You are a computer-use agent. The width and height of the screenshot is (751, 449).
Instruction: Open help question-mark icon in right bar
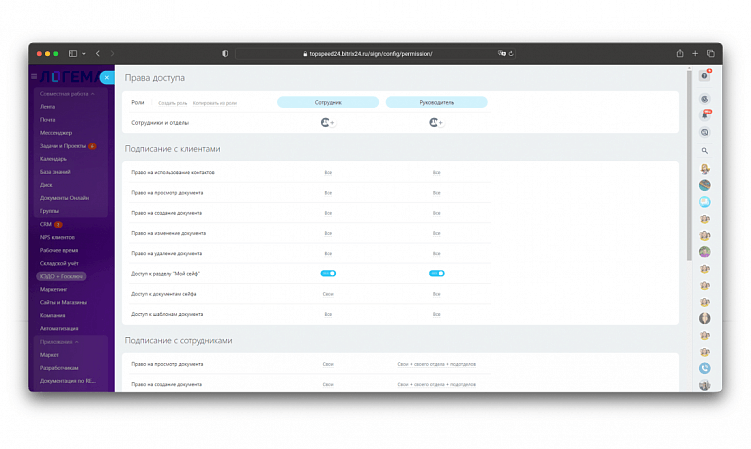coord(704,76)
